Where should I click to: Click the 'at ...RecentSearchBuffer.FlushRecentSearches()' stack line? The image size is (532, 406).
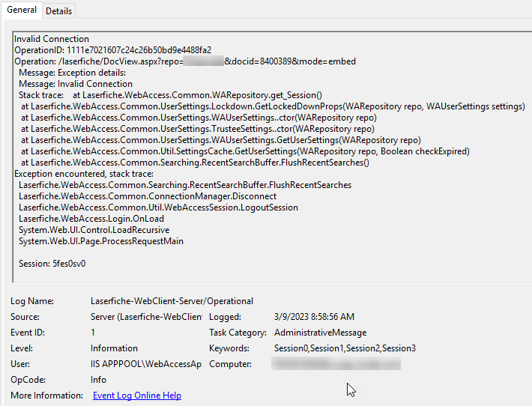pyautogui.click(x=195, y=162)
